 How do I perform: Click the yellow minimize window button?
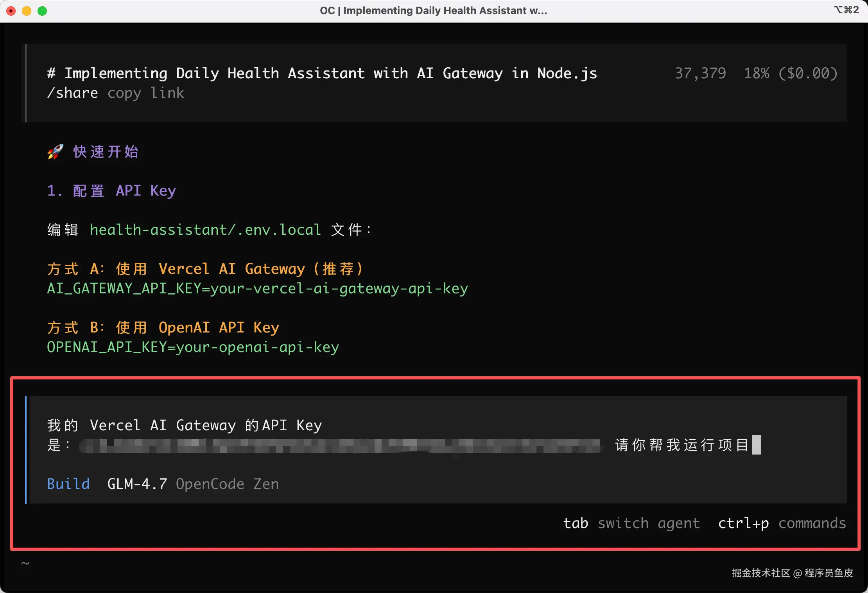point(27,11)
